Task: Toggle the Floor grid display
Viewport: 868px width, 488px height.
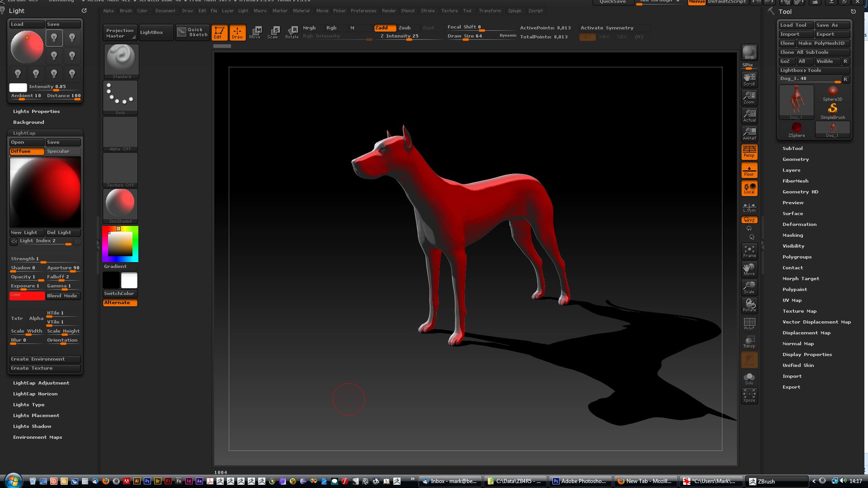Action: 749,170
